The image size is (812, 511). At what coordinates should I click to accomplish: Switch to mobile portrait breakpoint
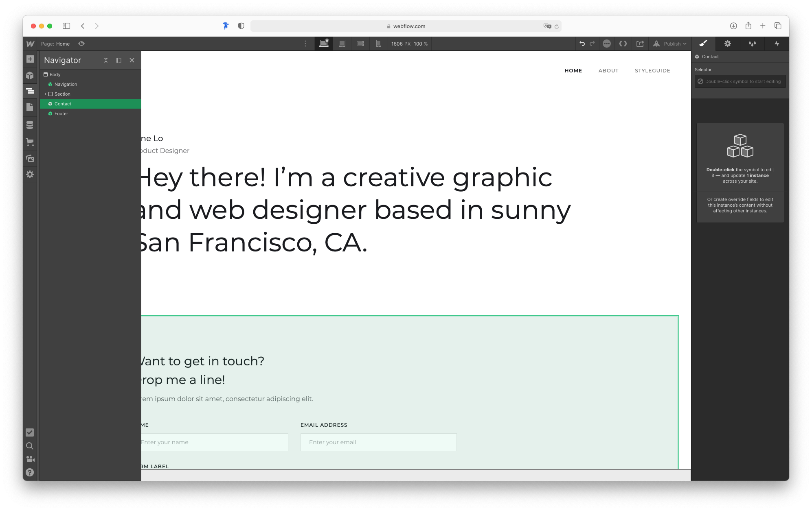click(378, 44)
